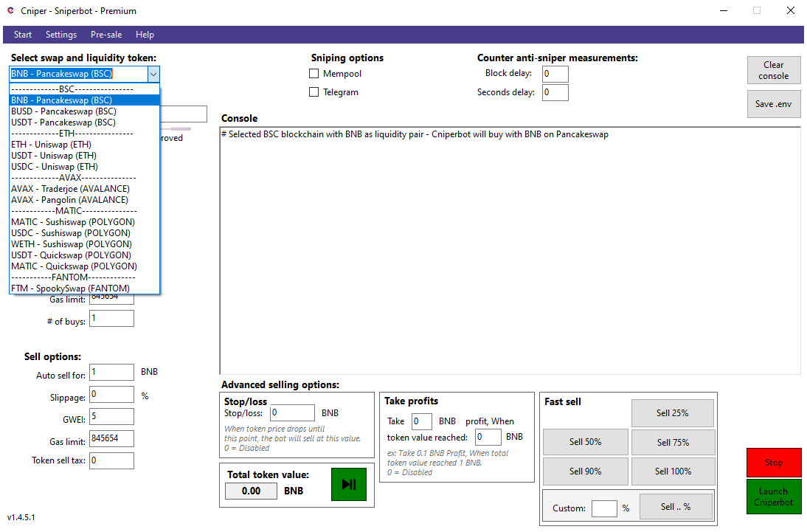Image resolution: width=807 pixels, height=532 pixels.
Task: Open the Start menu
Action: [x=23, y=35]
